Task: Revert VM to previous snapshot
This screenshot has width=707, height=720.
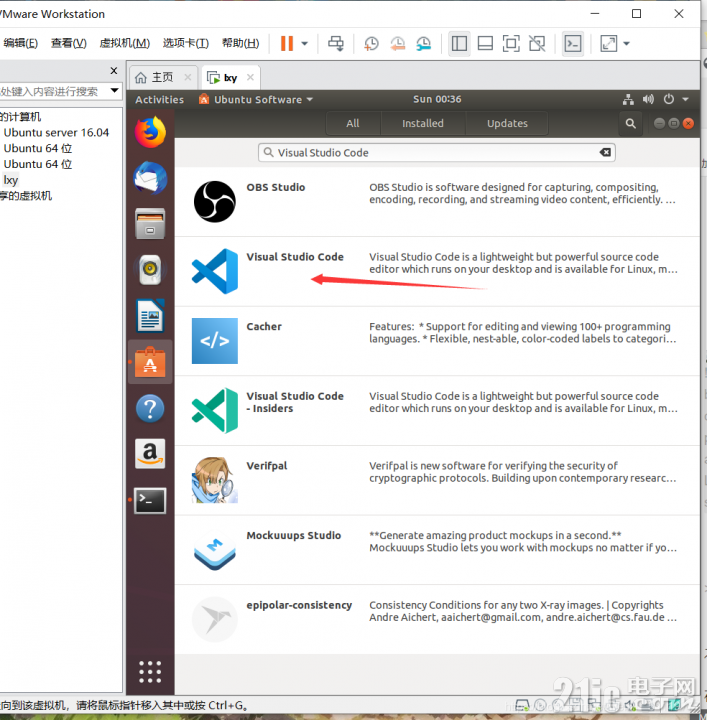Action: (x=398, y=44)
